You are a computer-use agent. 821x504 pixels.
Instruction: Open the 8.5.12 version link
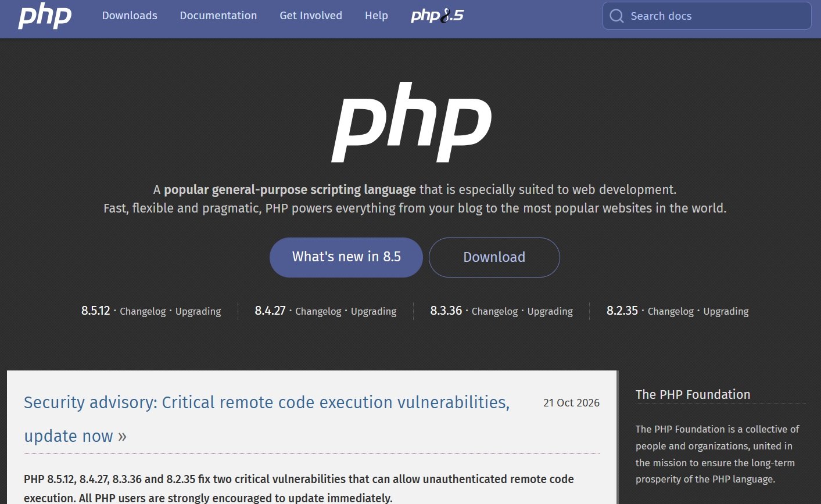click(96, 311)
